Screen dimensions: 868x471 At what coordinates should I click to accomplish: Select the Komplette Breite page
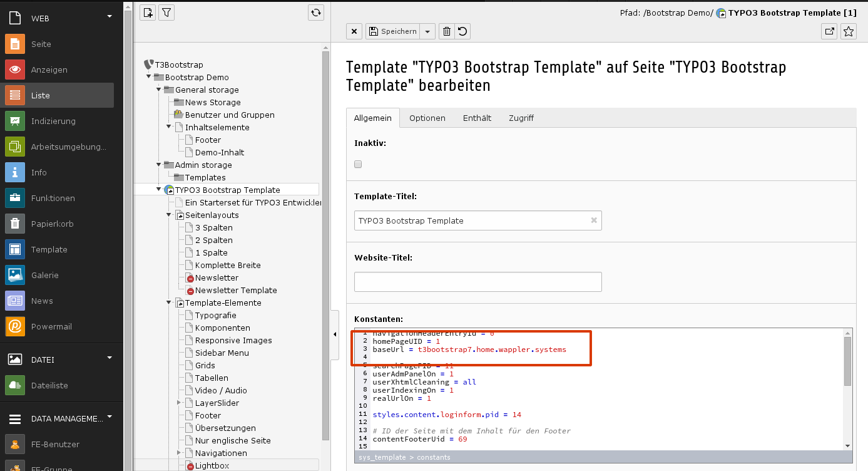coord(228,265)
